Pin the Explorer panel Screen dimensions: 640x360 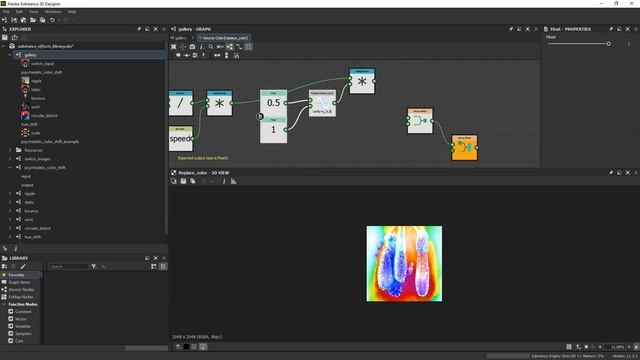coord(139,29)
